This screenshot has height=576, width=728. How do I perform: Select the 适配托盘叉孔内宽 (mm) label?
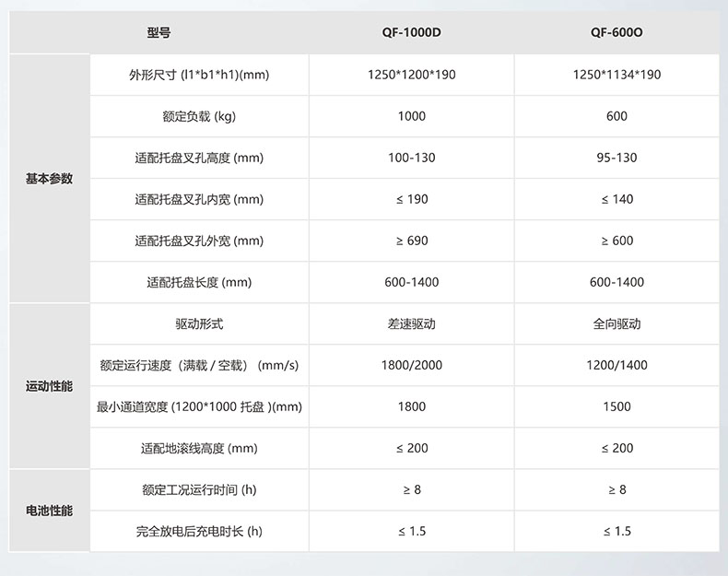tap(199, 199)
